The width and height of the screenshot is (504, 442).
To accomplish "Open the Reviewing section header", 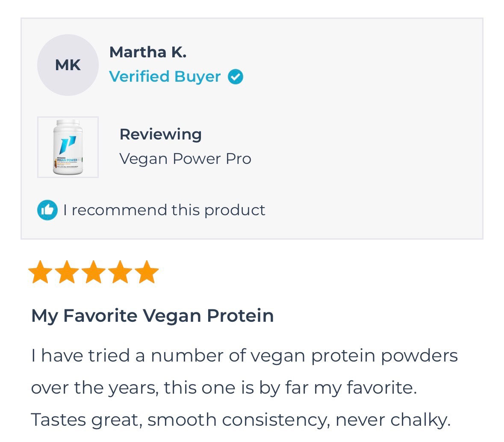I will coord(161,134).
